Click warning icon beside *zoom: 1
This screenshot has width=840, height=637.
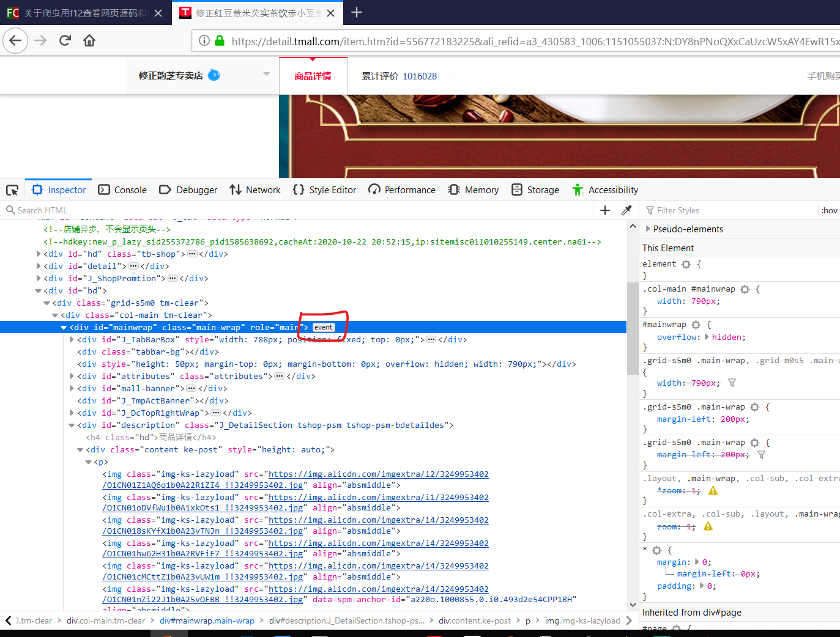point(713,491)
